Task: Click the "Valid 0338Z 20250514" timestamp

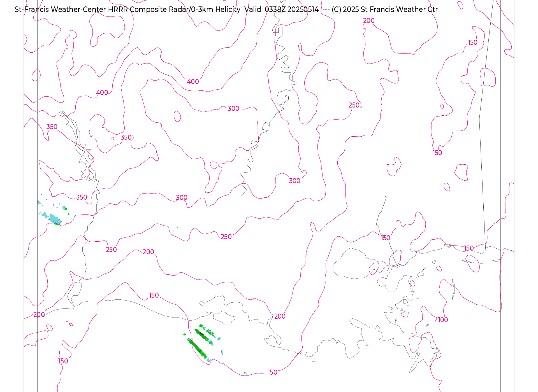Action: click(282, 10)
